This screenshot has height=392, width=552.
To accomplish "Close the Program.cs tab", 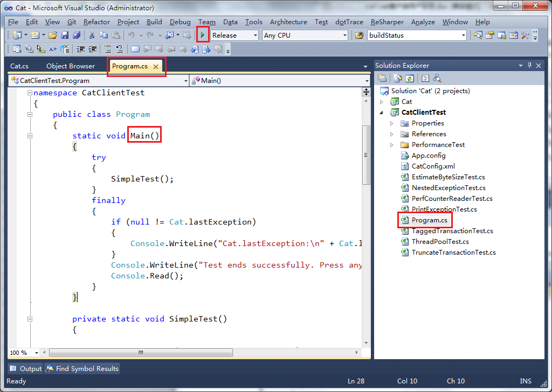I will (156, 66).
